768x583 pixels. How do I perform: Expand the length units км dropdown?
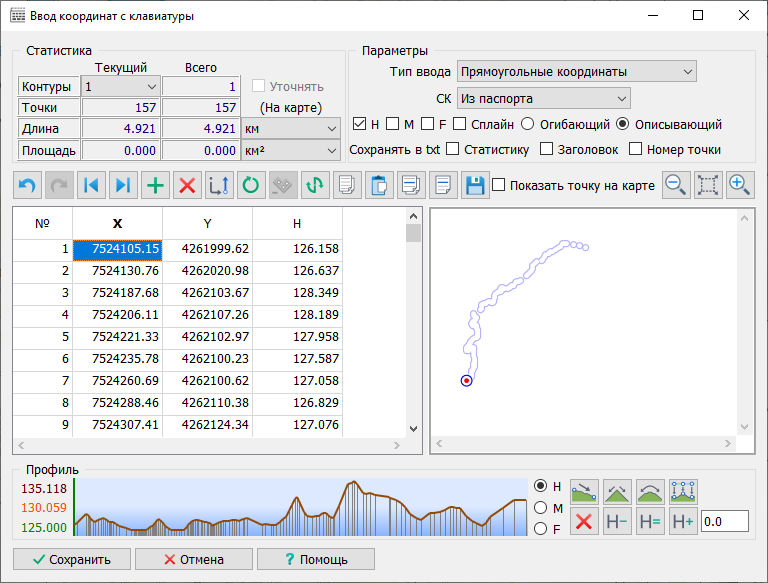290,129
